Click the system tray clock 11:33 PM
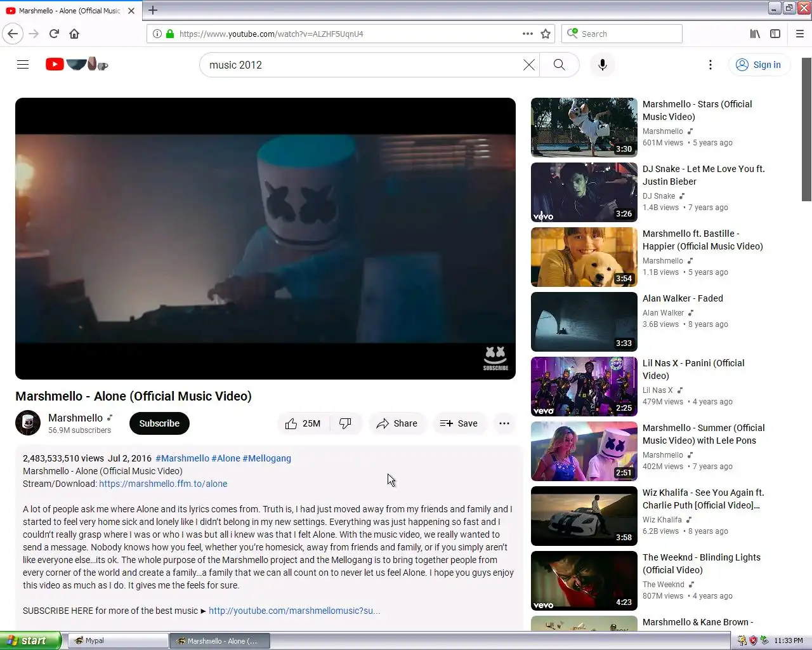This screenshot has width=812, height=650. tap(788, 640)
